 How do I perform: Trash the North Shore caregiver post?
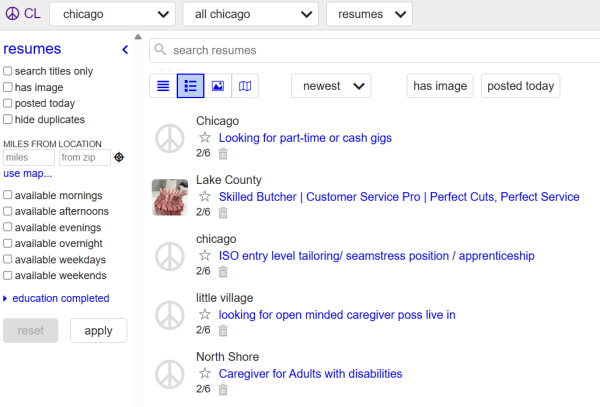[x=223, y=390]
